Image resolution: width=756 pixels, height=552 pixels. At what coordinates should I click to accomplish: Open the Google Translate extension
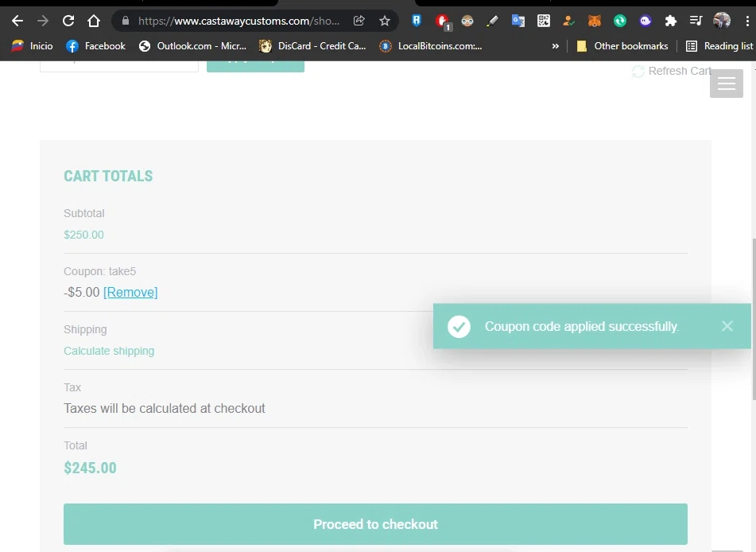[518, 21]
